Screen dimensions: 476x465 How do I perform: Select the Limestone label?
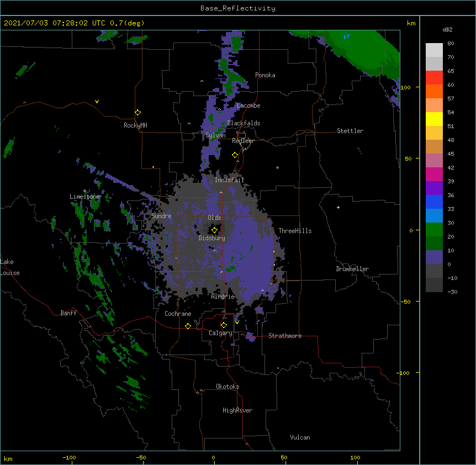(x=84, y=197)
